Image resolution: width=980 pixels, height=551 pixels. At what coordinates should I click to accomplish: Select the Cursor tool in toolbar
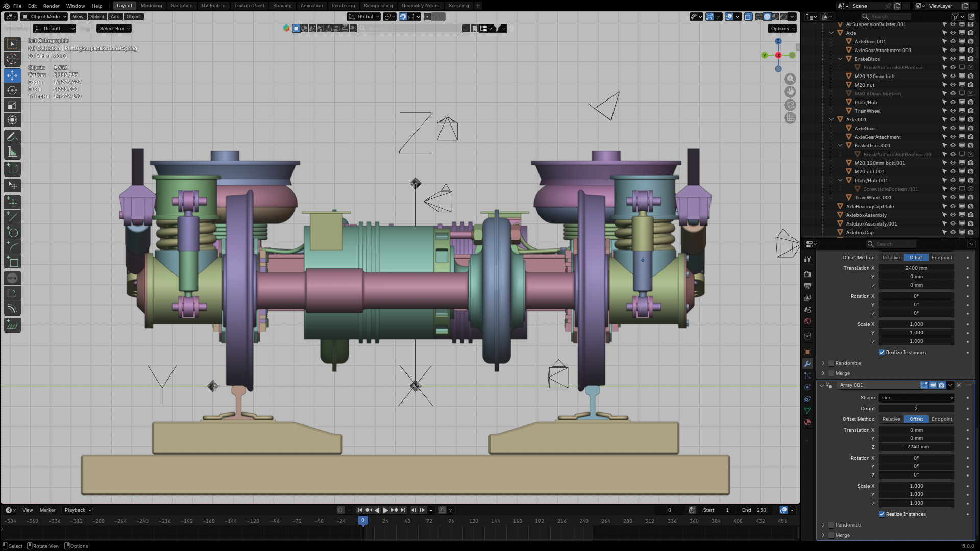[x=12, y=59]
